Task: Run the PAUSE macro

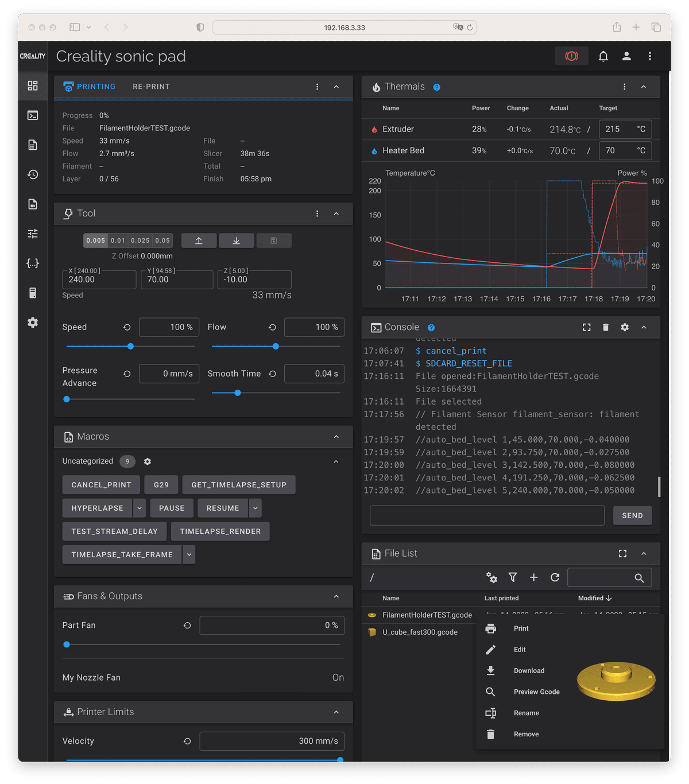Action: click(172, 508)
